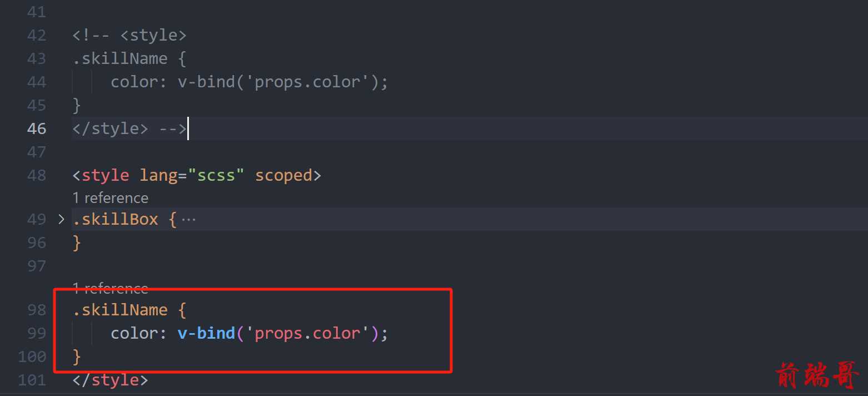Viewport: 868px width, 396px height.
Task: Click the closing </style> tag on line 101
Action: click(111, 380)
